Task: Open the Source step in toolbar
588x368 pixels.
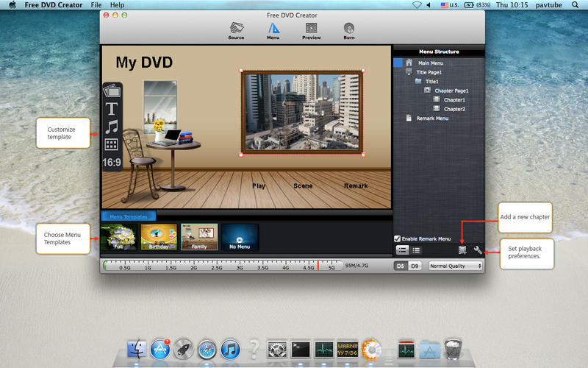Action: [x=236, y=31]
